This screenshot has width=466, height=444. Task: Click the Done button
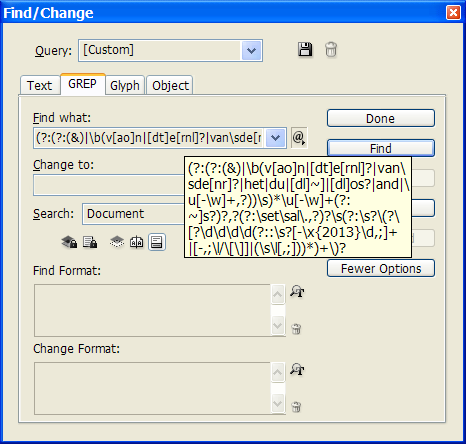[x=381, y=118]
